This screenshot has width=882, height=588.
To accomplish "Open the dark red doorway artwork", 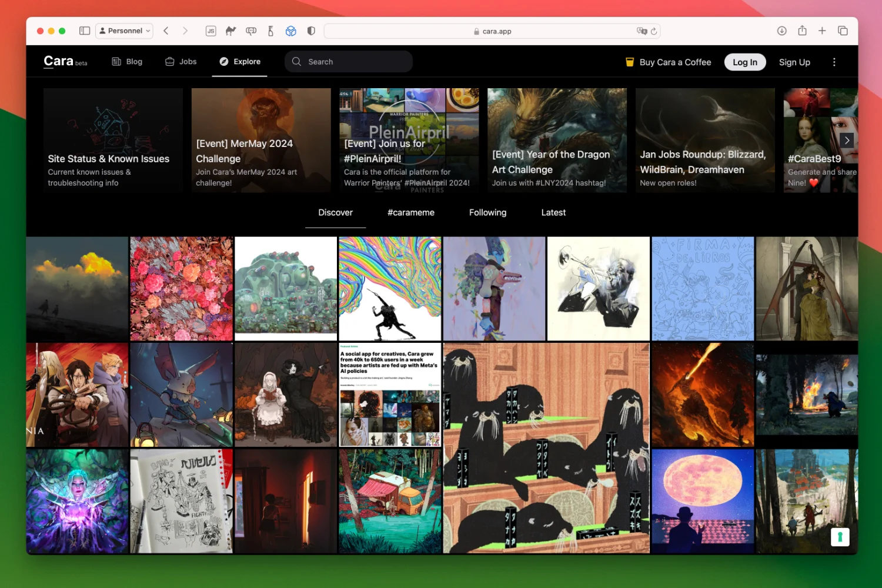I will (x=286, y=501).
